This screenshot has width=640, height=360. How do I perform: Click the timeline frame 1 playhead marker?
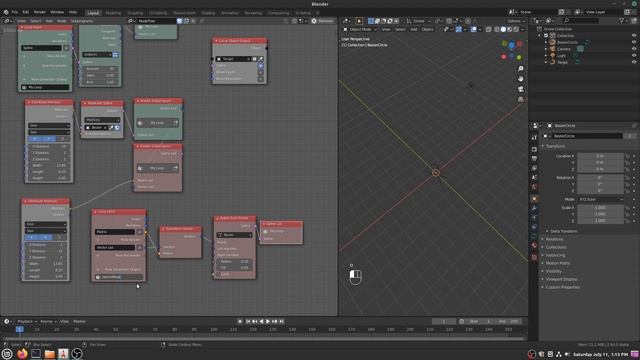tap(19, 329)
